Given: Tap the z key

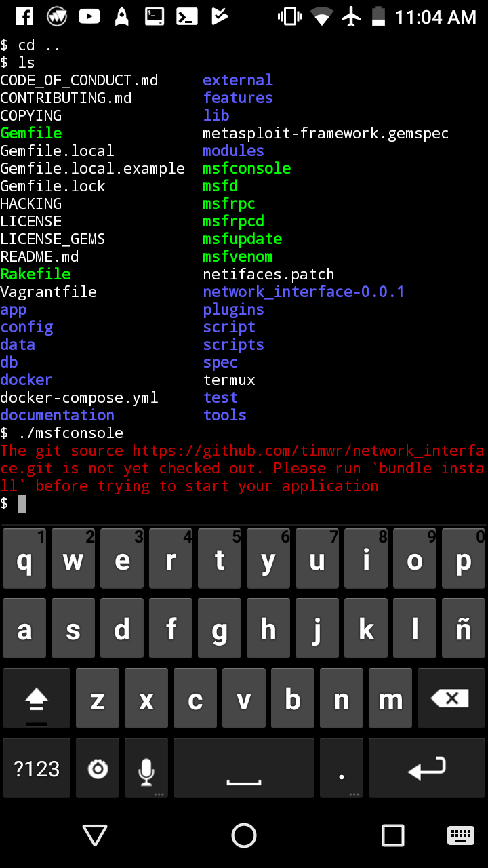Looking at the screenshot, I should (x=98, y=698).
